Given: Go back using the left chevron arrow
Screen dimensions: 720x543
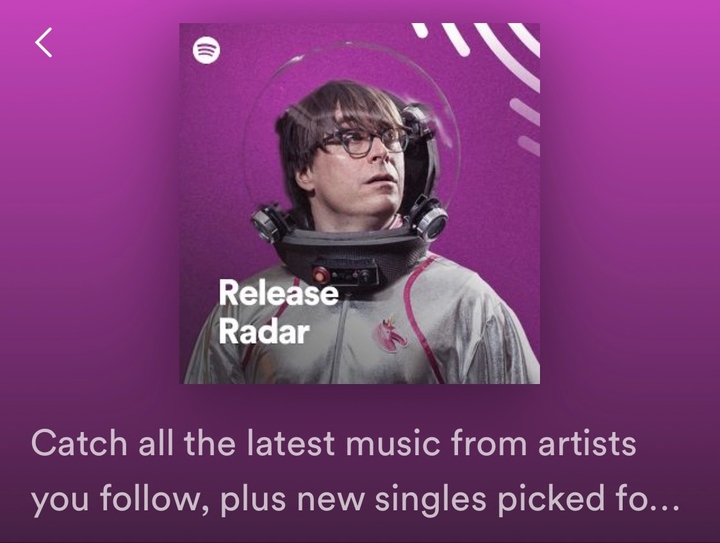Looking at the screenshot, I should pos(44,42).
